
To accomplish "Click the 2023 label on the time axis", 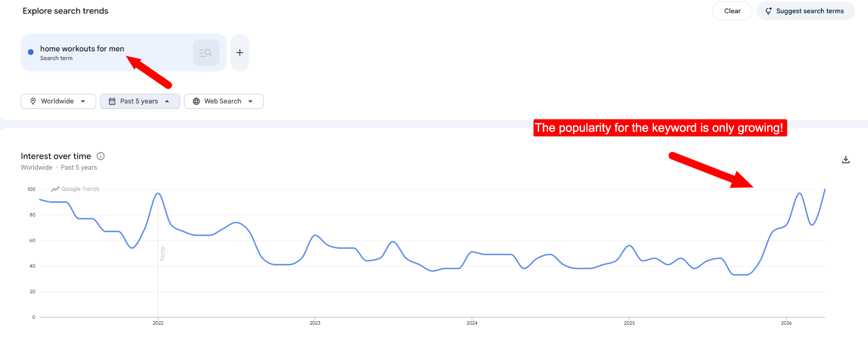I will 315,323.
